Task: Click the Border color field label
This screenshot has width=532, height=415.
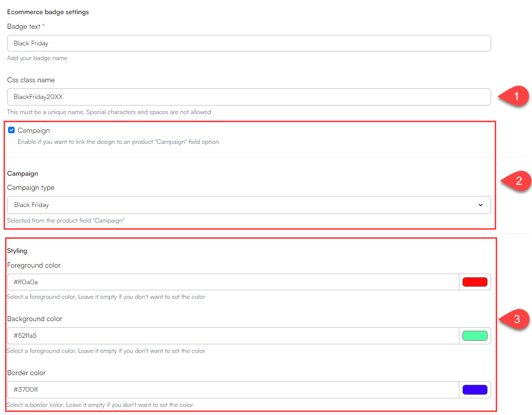Action: (26, 373)
